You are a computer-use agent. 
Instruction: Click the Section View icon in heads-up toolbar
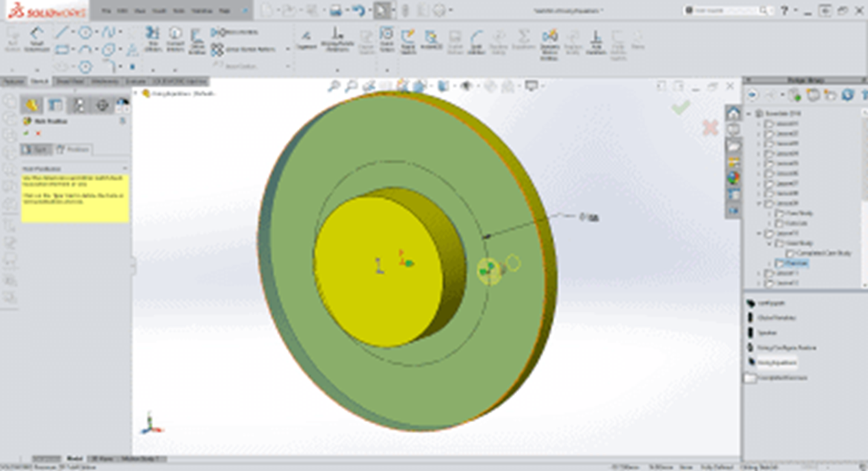pos(385,86)
